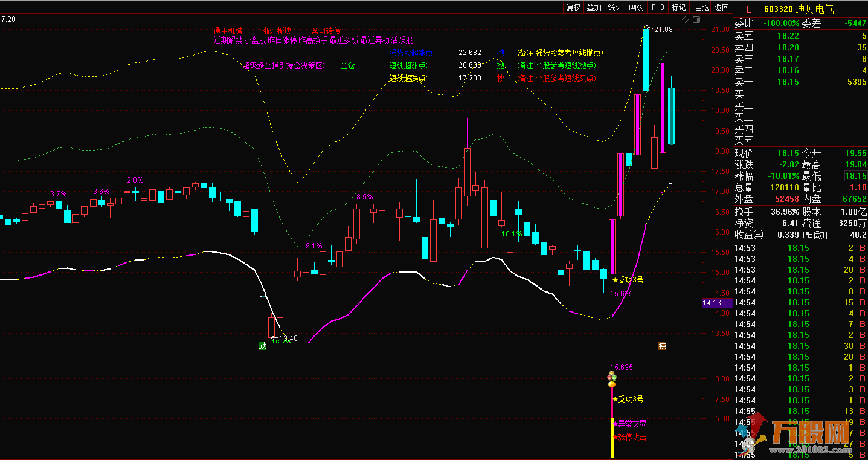Click the 买一 bid row
The image size is (868, 460).
800,94
